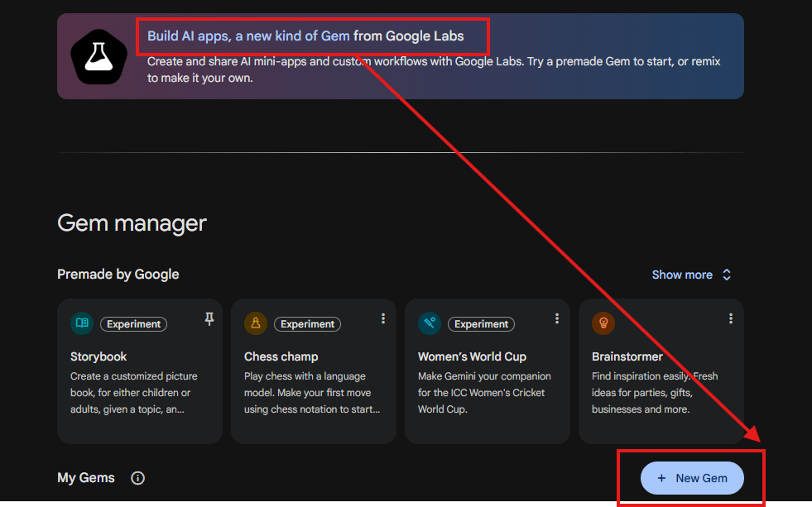
Task: Click the Brainstormer lightbulb icon
Action: point(603,323)
